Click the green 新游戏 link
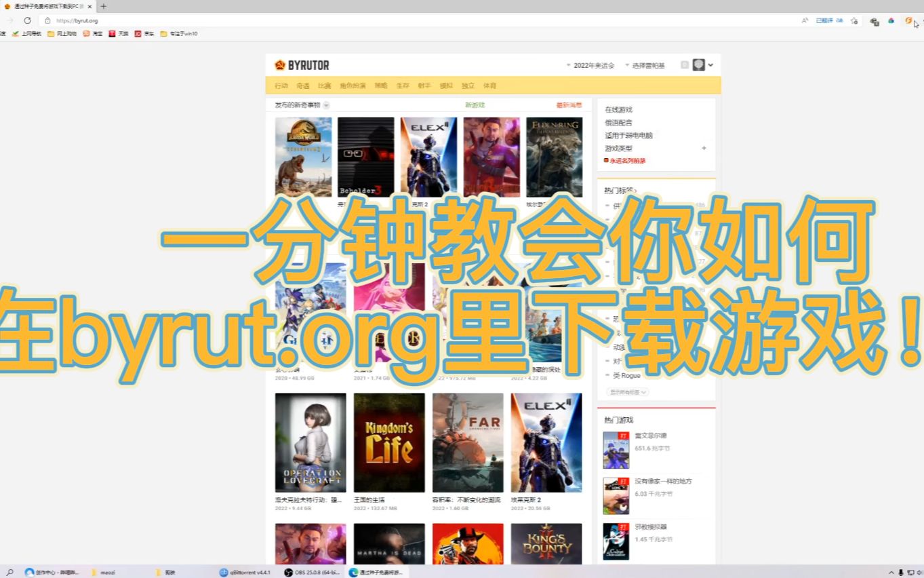The image size is (924, 578). coord(475,105)
